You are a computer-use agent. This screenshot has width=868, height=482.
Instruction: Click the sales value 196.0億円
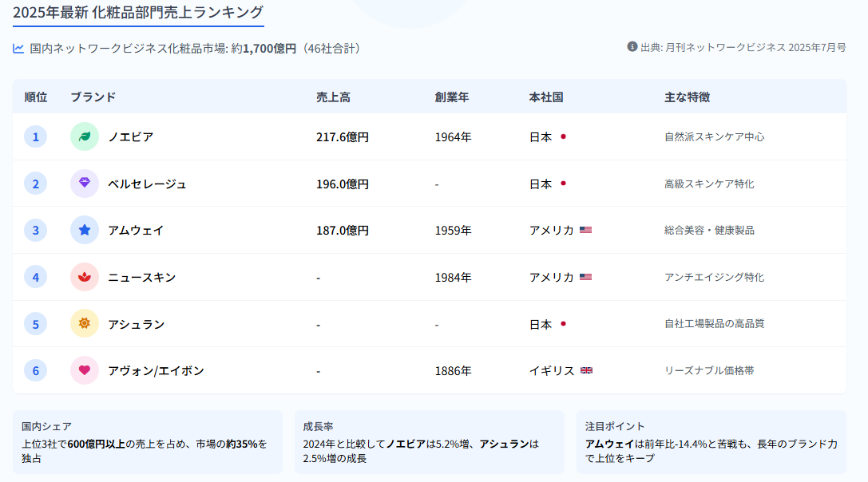tap(343, 184)
